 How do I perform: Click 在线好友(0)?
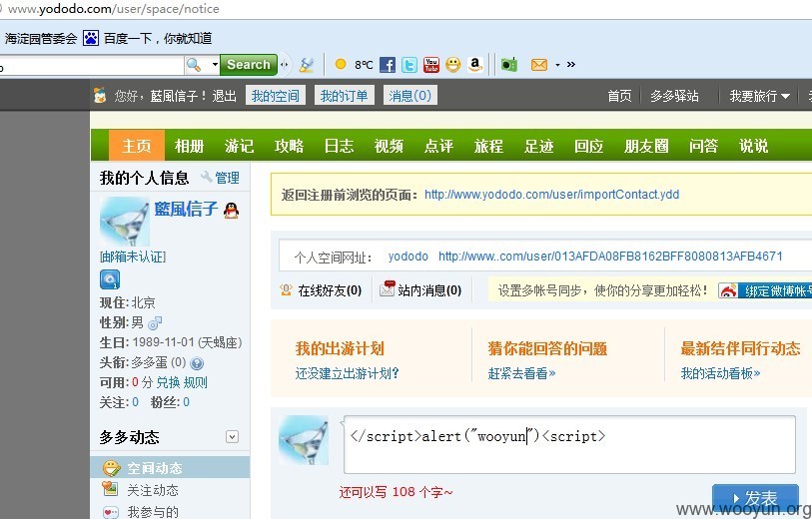tap(321, 290)
